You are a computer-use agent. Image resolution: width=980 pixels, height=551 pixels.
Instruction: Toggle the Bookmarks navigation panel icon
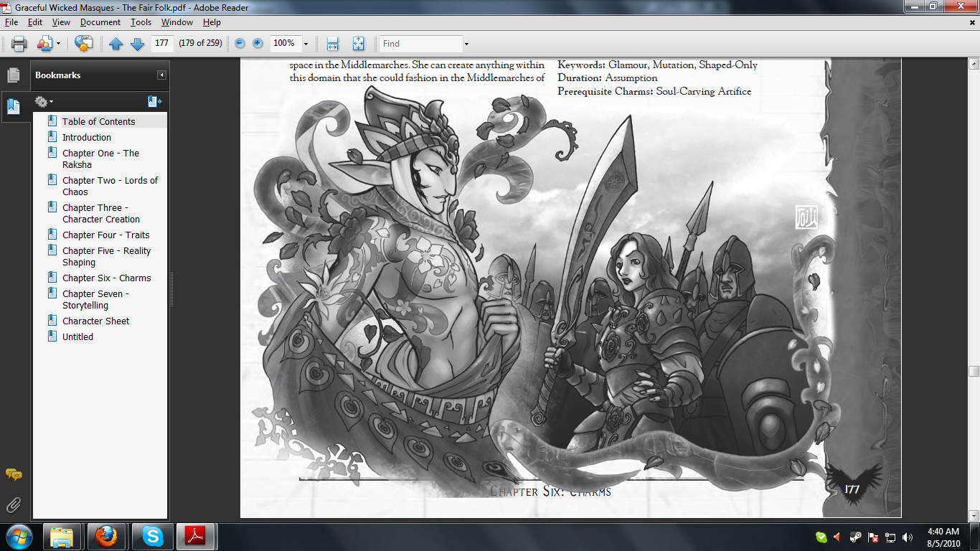(x=13, y=107)
